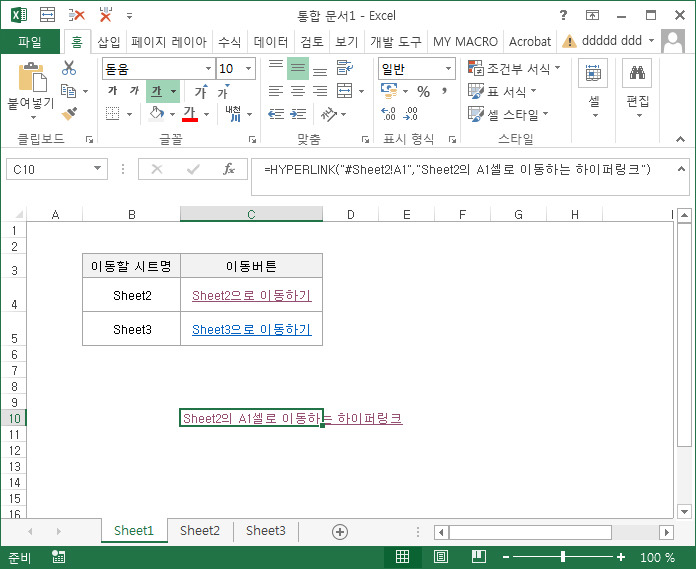Switch to Page Break Preview icon
Image resolution: width=696 pixels, height=569 pixels.
(478, 557)
